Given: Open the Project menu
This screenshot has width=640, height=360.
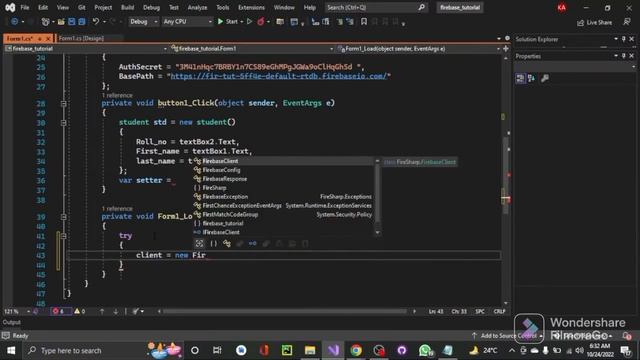Looking at the screenshot, I should (x=103, y=7).
